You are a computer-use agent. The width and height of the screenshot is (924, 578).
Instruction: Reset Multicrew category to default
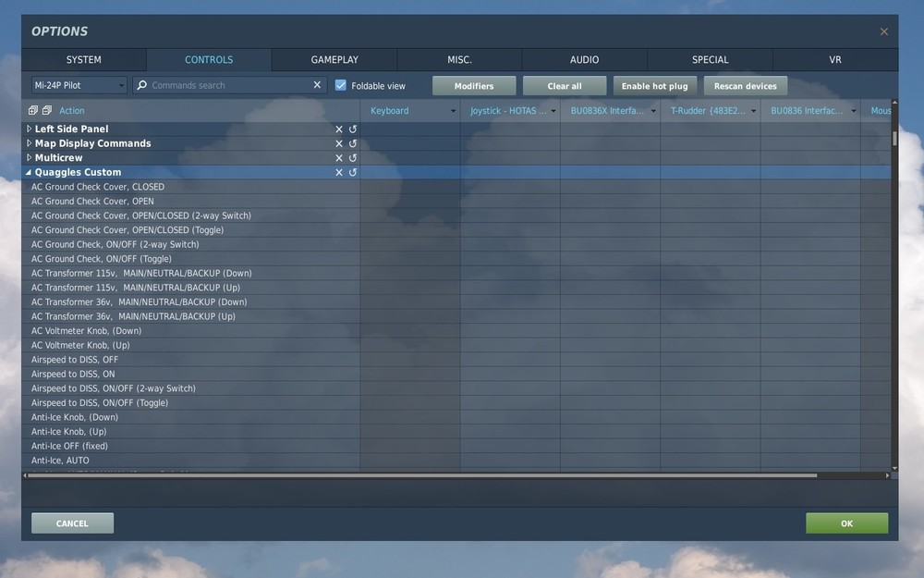[352, 158]
